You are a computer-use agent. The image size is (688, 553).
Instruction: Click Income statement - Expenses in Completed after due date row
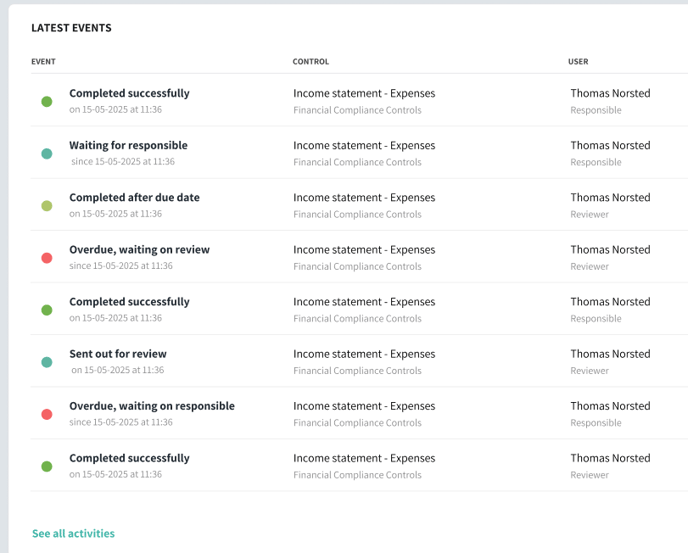tap(364, 198)
